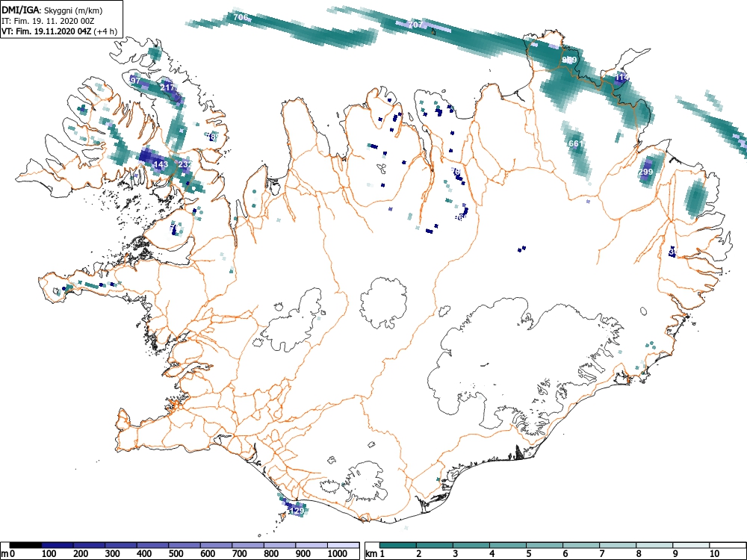Viewport: 747px width, 560px height.
Task: Click the 'IT: Fim. 19. 11. 2020 00Z' line
Action: click(46, 21)
